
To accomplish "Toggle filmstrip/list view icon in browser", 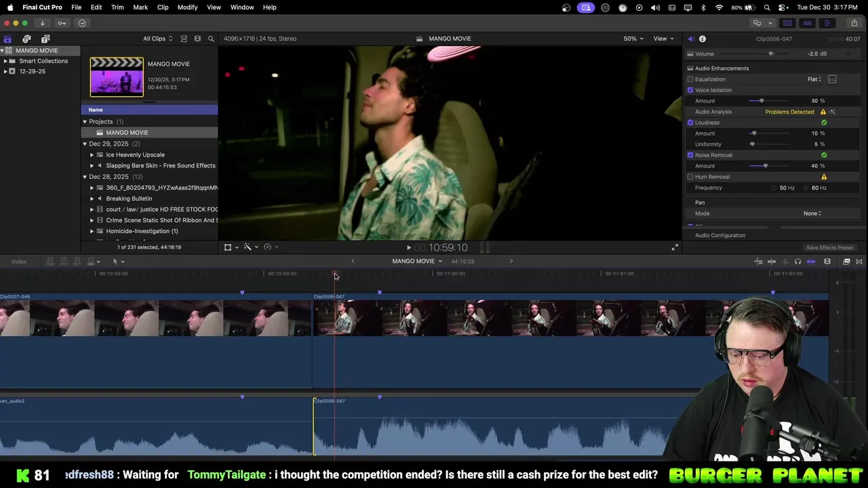I will click(x=197, y=39).
